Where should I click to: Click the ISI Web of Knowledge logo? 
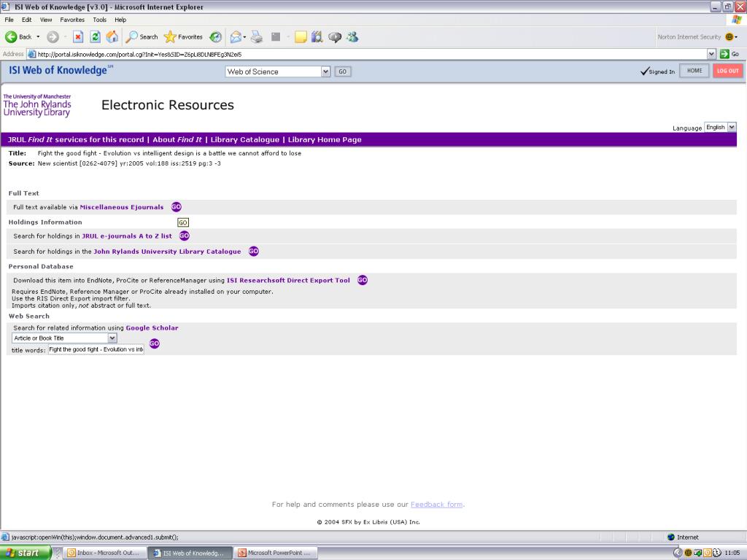(61, 70)
